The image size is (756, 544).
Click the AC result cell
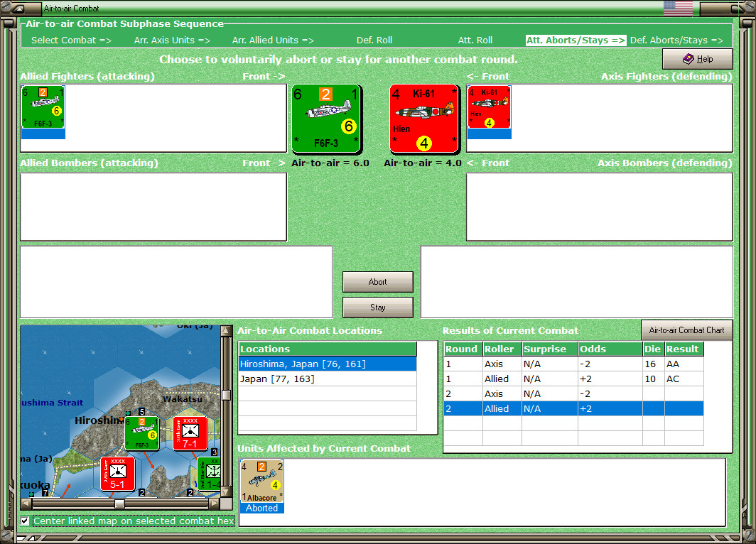(x=684, y=379)
